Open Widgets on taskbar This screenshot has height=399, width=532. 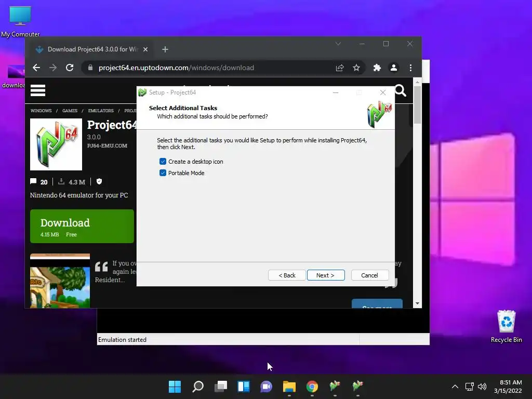244,387
